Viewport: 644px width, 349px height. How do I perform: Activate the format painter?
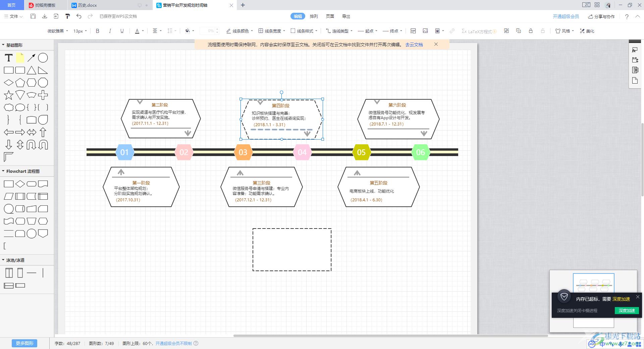coord(67,16)
